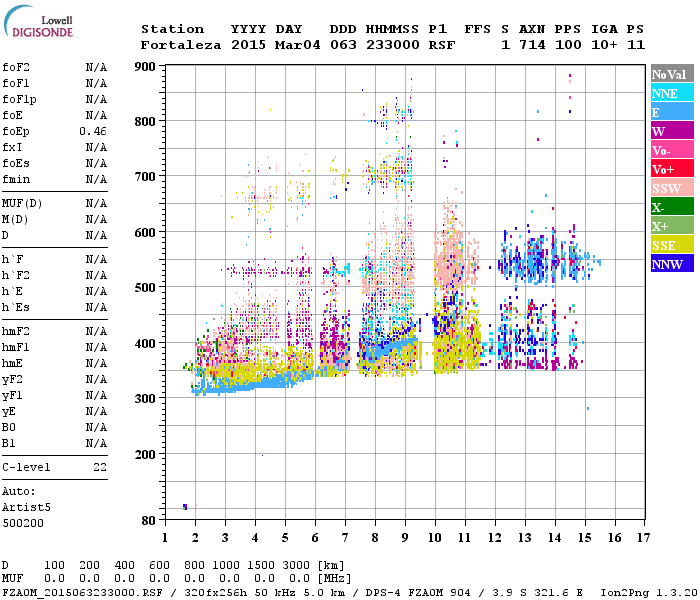Image resolution: width=700 pixels, height=600 pixels.
Task: Click the 'Artist5' auto-scaling label
Action: coord(26,508)
